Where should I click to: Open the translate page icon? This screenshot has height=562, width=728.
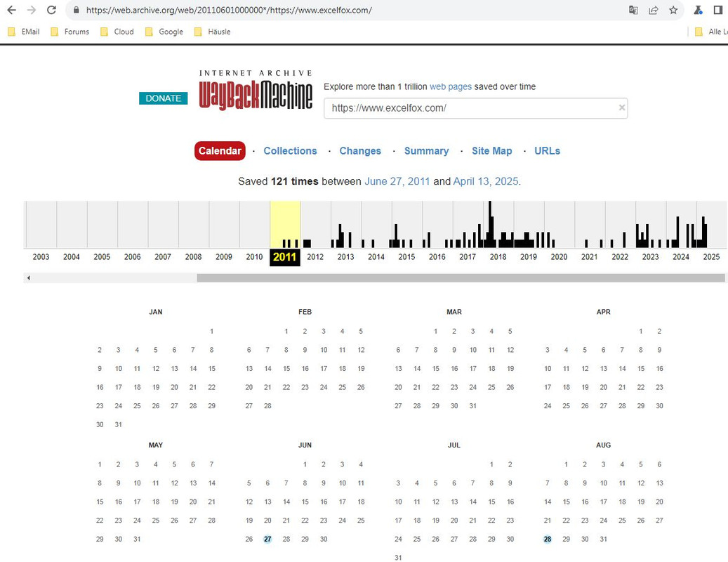633,10
